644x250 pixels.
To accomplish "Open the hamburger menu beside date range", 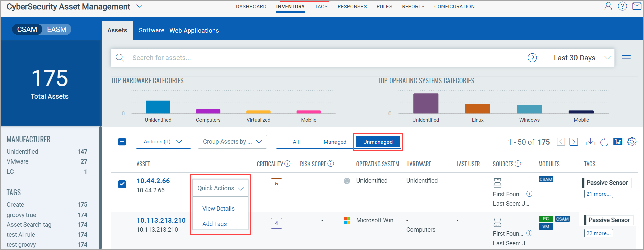I will click(626, 58).
